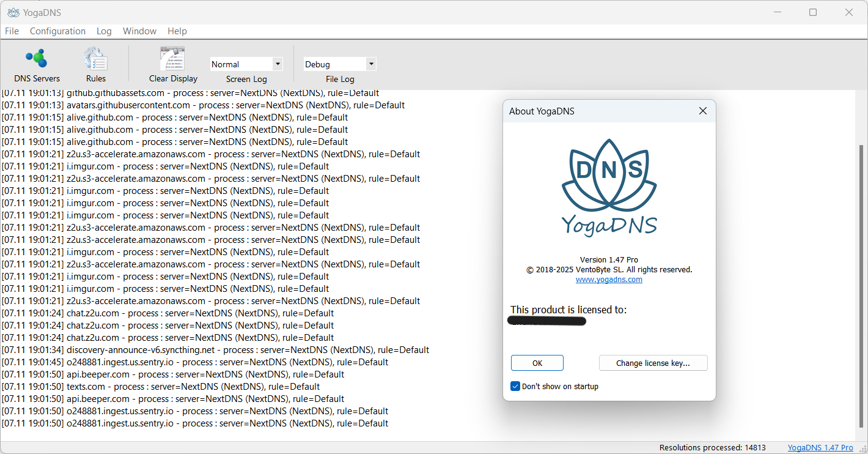Click the VentoByte SL copyright text
868x454 pixels.
tap(609, 270)
